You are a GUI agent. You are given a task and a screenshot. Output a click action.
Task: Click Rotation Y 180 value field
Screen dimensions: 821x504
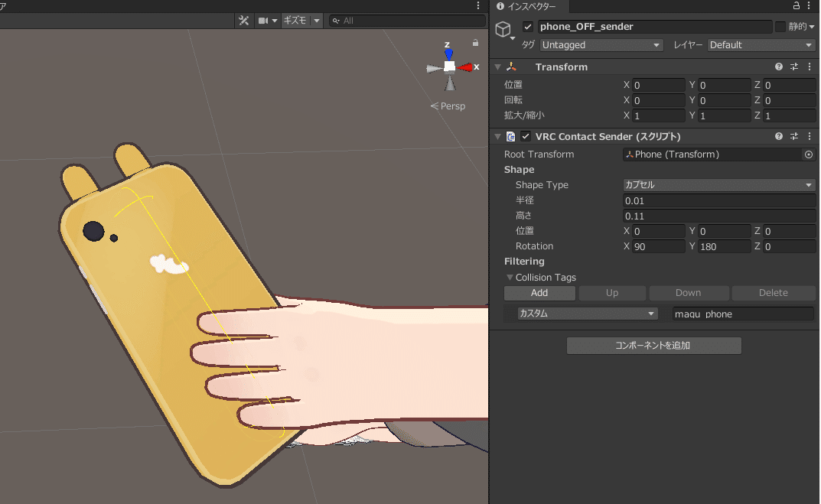point(724,246)
